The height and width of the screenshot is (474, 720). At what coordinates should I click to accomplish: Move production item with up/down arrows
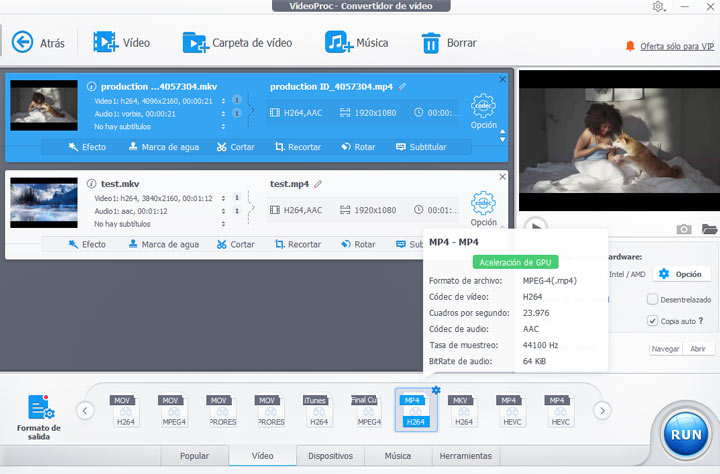pyautogui.click(x=503, y=135)
